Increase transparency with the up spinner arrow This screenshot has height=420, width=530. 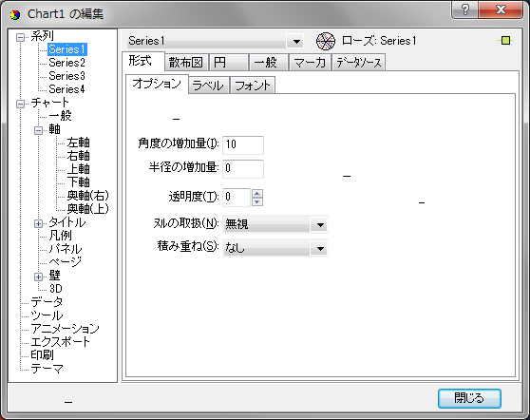click(257, 194)
